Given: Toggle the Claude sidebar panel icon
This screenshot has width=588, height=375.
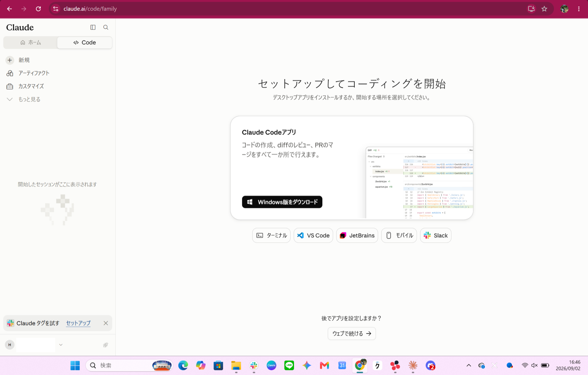Looking at the screenshot, I should [x=93, y=27].
